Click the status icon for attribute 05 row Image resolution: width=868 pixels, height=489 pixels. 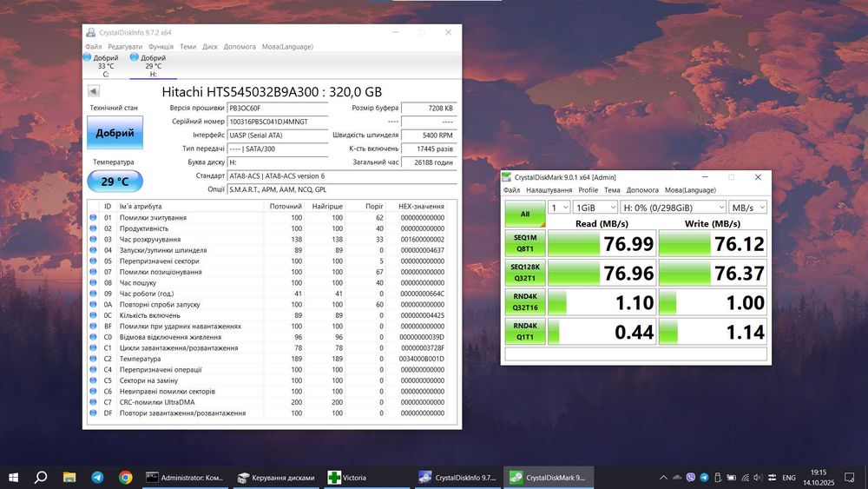(93, 261)
